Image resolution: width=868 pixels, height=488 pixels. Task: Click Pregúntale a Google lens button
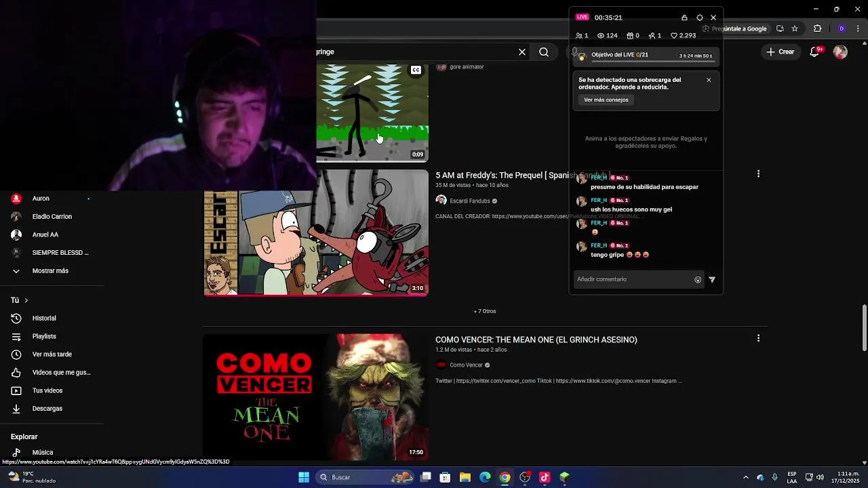click(734, 28)
